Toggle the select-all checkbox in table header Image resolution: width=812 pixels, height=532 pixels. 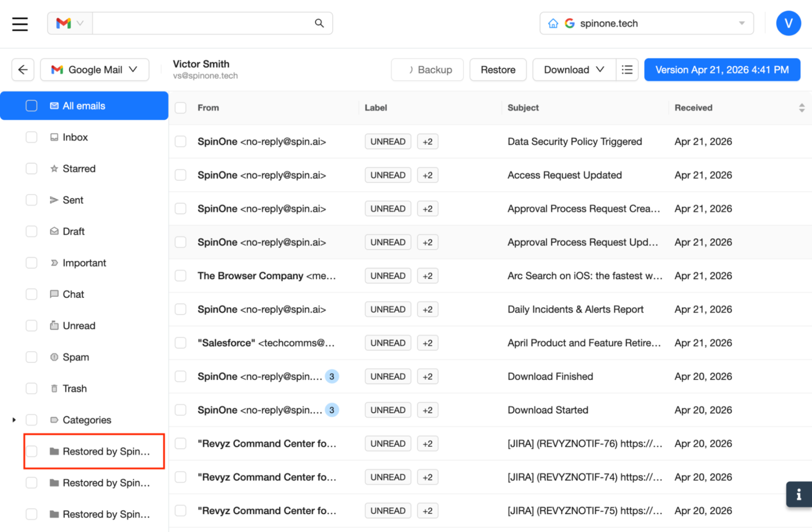pos(180,108)
